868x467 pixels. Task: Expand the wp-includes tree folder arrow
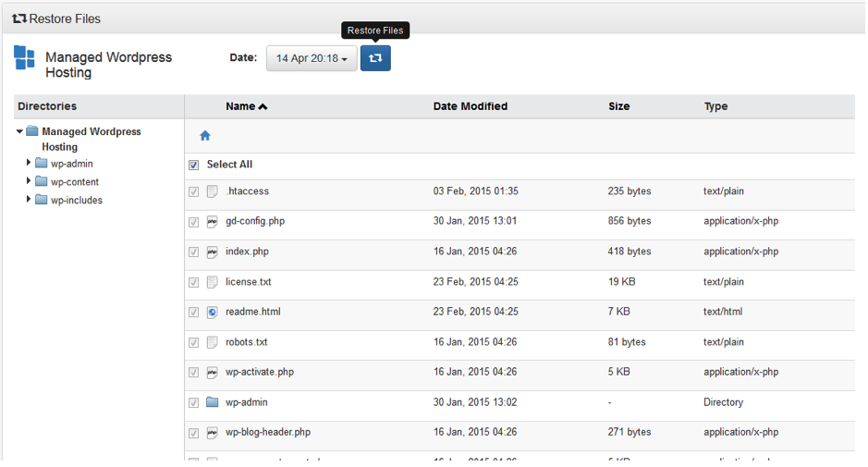(x=29, y=200)
